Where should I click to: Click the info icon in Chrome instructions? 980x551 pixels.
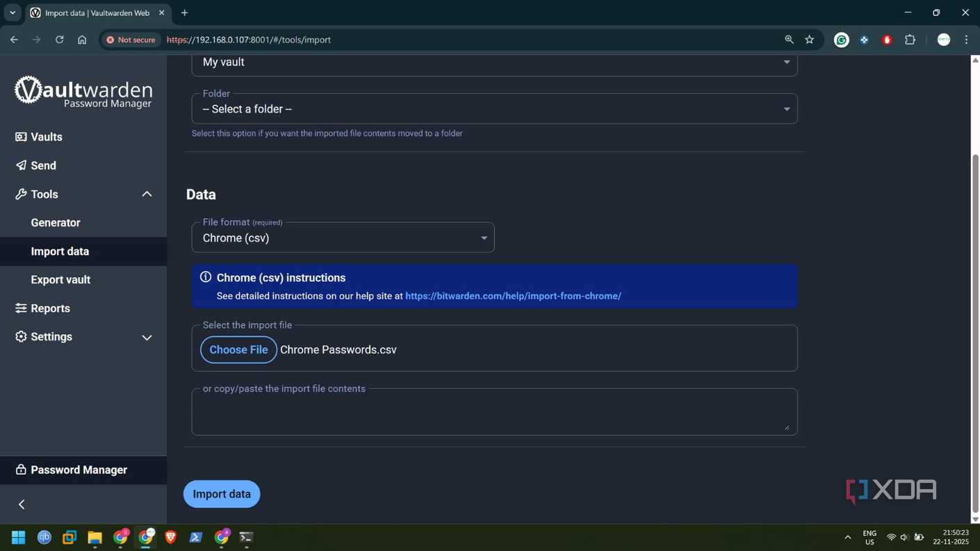pyautogui.click(x=206, y=277)
